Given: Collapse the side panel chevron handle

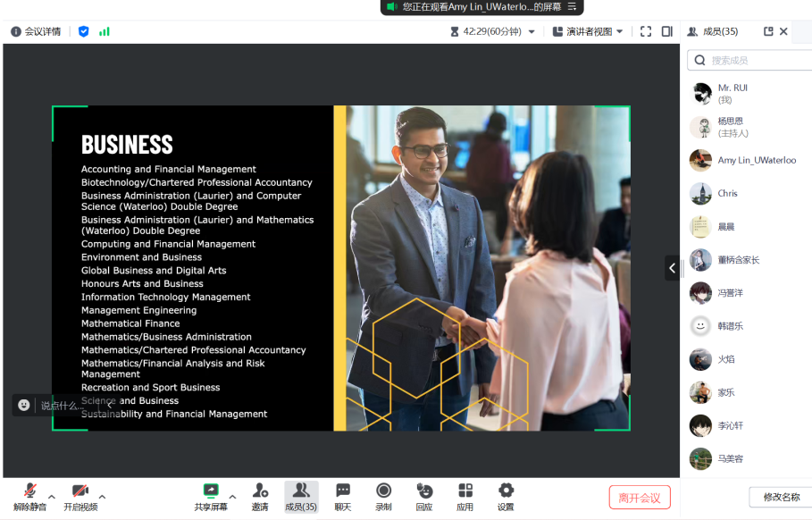Looking at the screenshot, I should [672, 268].
